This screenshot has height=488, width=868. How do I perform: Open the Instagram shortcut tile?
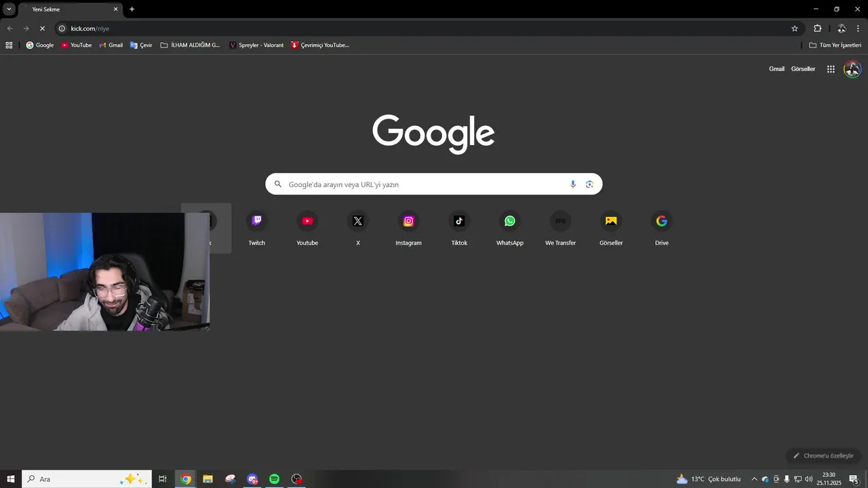[x=408, y=228]
